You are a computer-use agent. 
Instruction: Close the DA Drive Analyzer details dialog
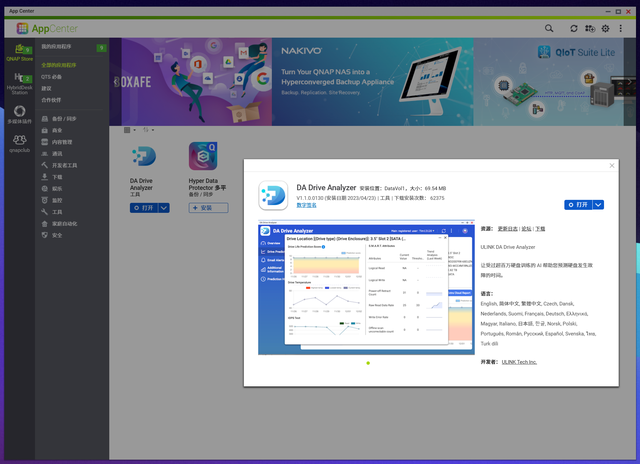[611, 165]
